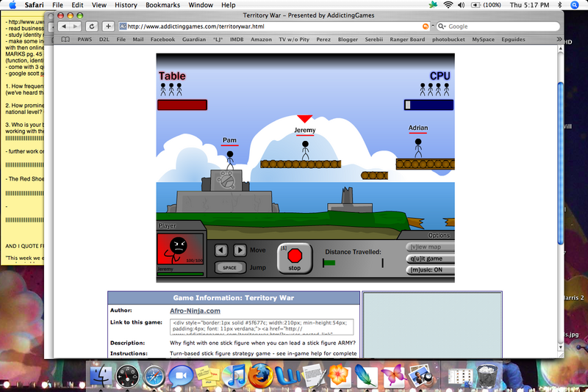Open the Afro-Ninja.com author link

tap(195, 311)
